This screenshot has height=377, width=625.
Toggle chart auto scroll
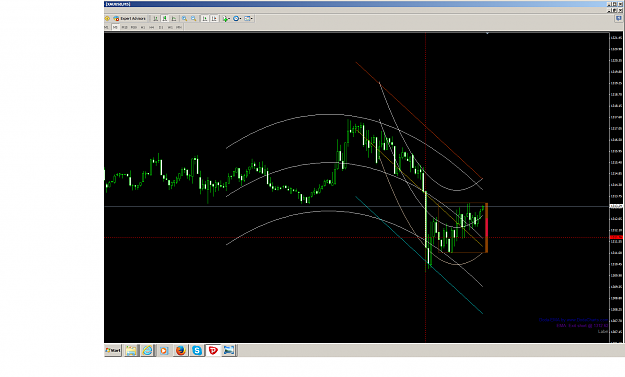205,18
